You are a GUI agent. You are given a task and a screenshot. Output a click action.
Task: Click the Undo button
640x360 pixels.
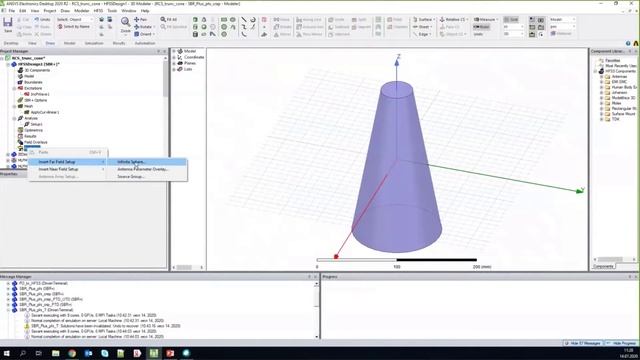coord(42,20)
